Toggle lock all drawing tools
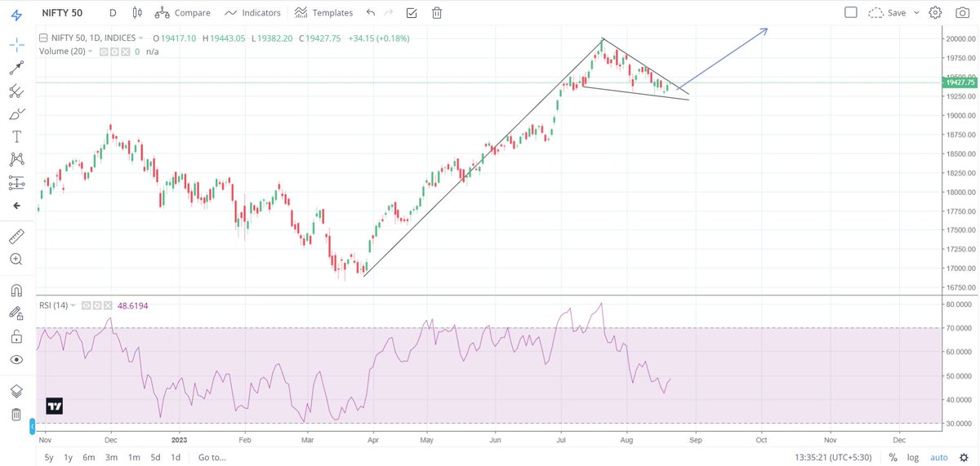 pos(16,336)
